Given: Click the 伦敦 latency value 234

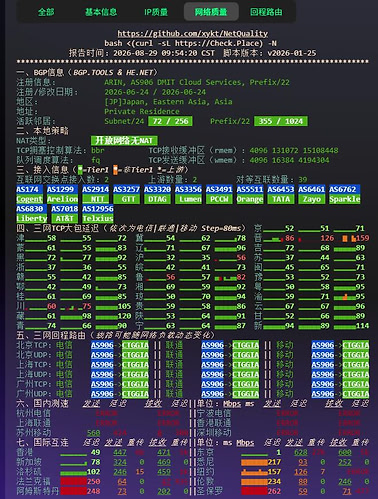Looking at the screenshot, I should [x=274, y=482].
